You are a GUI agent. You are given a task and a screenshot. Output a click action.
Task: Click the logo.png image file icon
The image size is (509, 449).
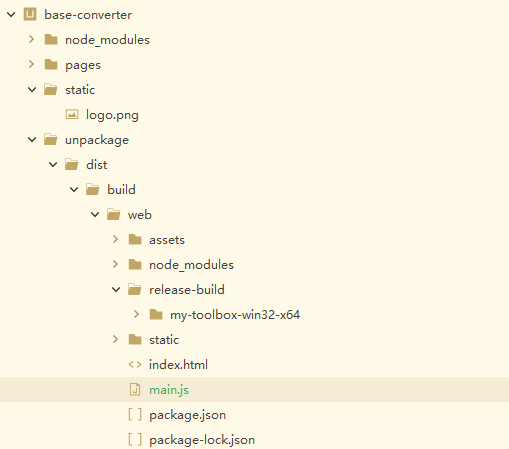coord(72,115)
